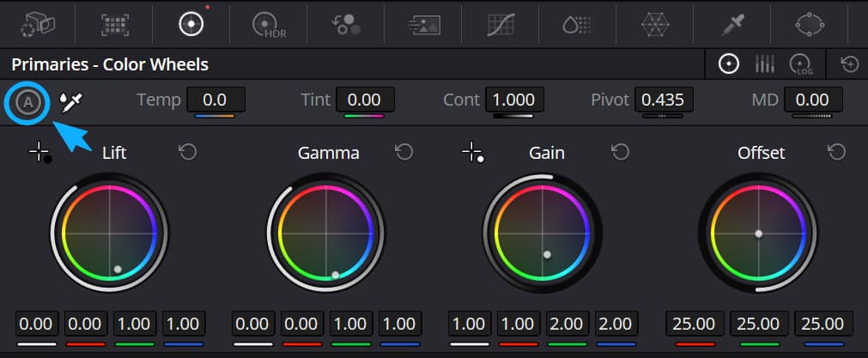Image resolution: width=868 pixels, height=358 pixels.
Task: Click the Lift blue value field
Action: click(x=184, y=324)
